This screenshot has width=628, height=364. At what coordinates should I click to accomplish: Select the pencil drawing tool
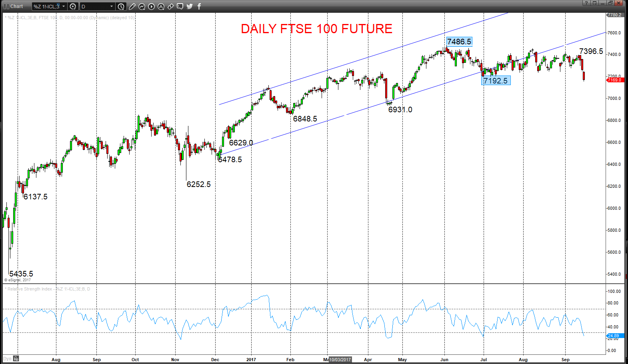[x=132, y=6]
